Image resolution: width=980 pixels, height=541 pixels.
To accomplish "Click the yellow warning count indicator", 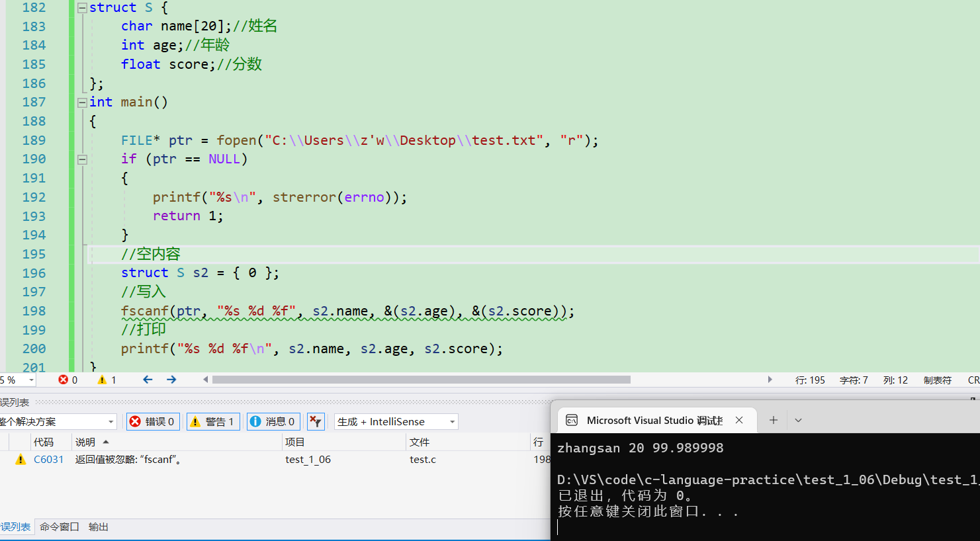I will point(107,380).
